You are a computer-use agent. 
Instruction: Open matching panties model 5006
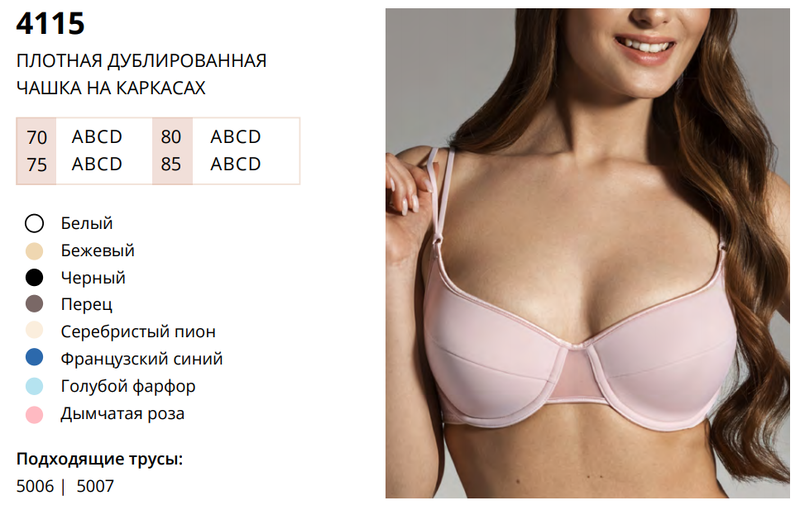click(35, 486)
